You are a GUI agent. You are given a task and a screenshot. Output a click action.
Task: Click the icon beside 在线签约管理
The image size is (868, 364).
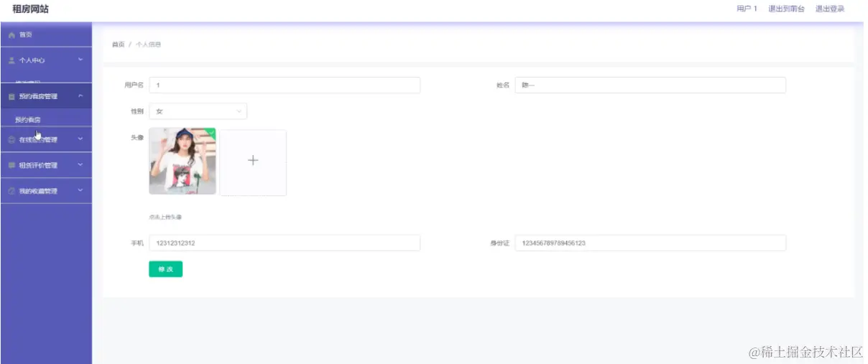(11, 140)
